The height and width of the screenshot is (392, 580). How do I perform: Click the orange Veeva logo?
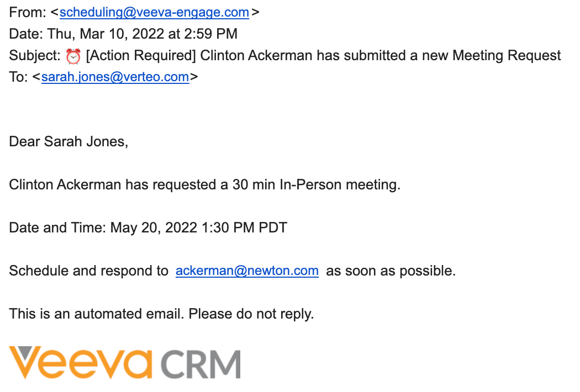click(80, 362)
